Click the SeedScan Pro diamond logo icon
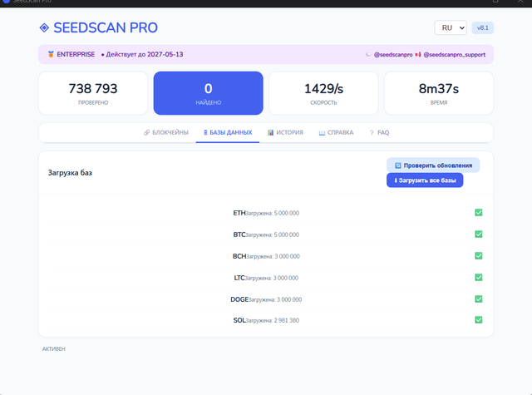This screenshot has width=532, height=395. click(44, 27)
